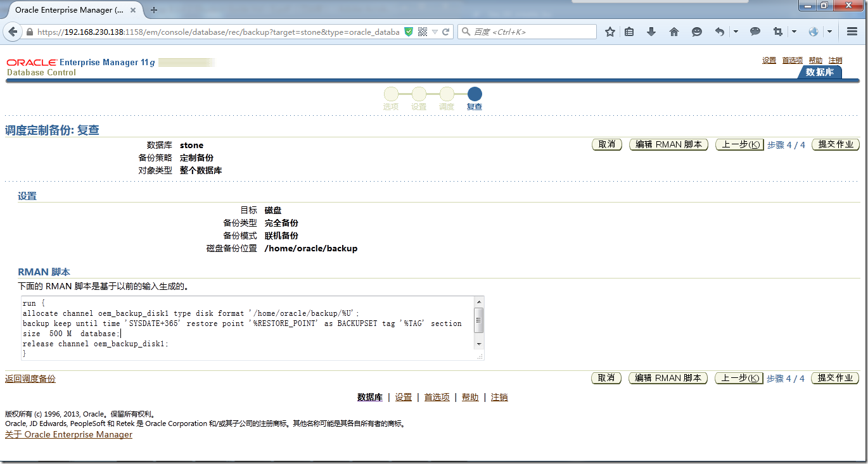
Task: Click the 调度定制备份: 复查 heading
Action: (53, 130)
